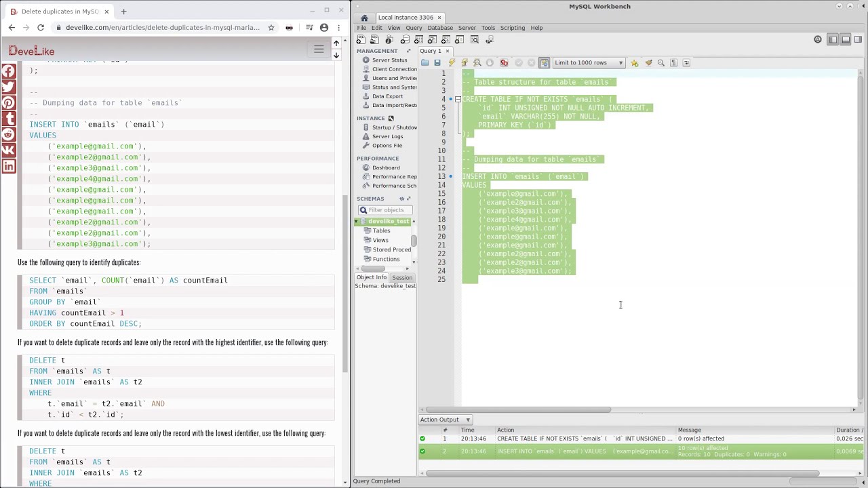Collapse the CREATE TABLE code fold marker
The image size is (868, 488).
click(458, 100)
